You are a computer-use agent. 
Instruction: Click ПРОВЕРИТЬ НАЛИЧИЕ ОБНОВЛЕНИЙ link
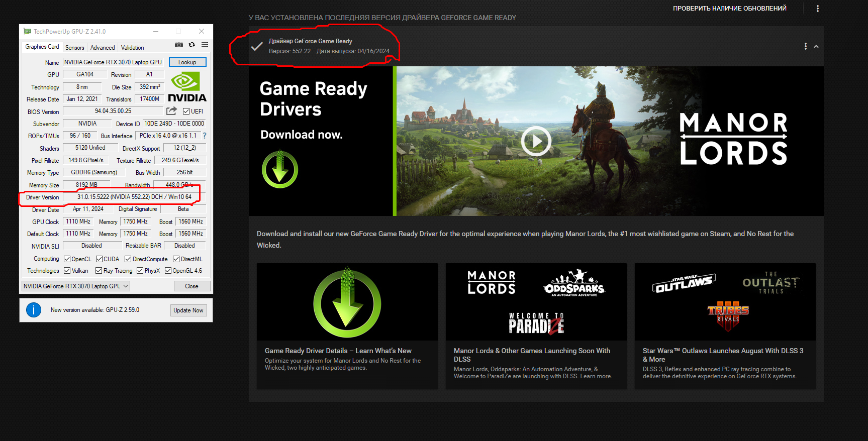click(x=729, y=9)
